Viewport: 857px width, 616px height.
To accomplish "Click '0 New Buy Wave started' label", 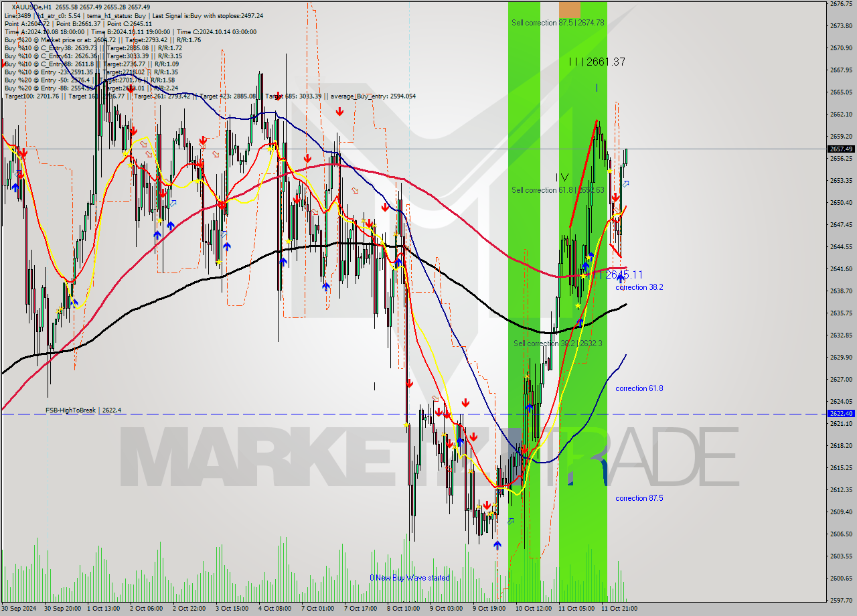I will point(410,578).
